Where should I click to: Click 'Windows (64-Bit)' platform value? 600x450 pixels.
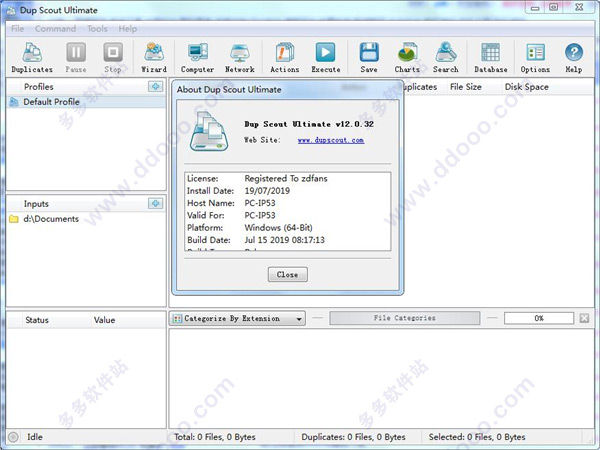(x=278, y=228)
